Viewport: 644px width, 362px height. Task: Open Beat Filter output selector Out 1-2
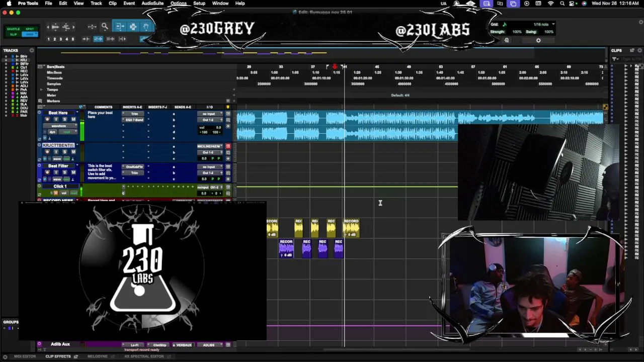click(x=209, y=172)
